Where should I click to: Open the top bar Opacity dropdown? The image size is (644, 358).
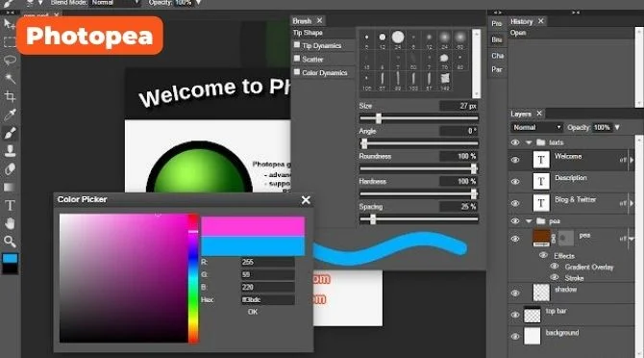(x=199, y=3)
